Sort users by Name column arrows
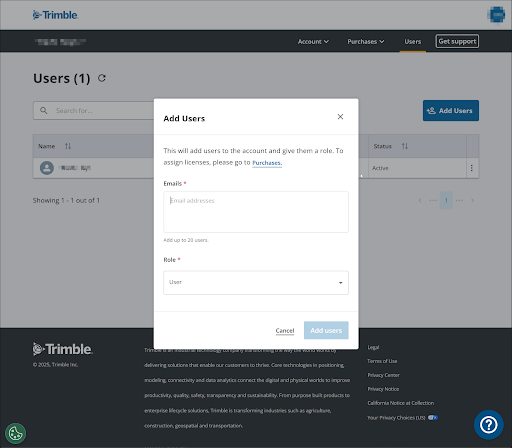Screen dimensions: 512x448 click(68, 146)
